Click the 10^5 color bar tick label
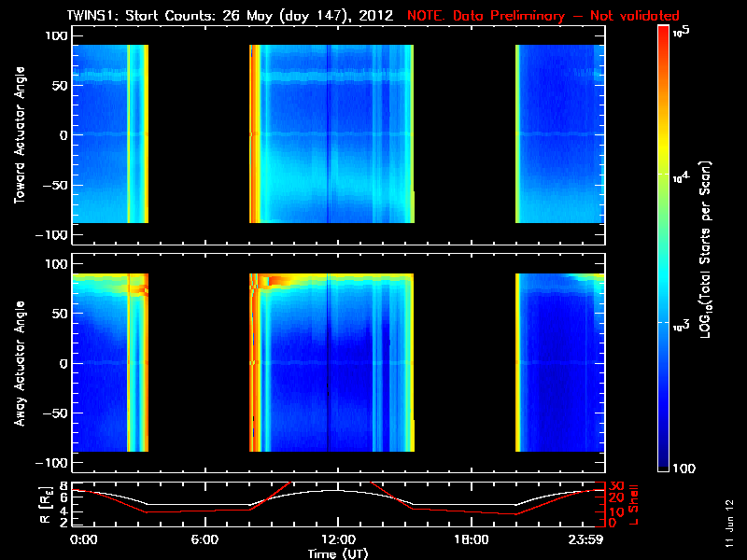The height and width of the screenshot is (560, 747). [x=680, y=32]
